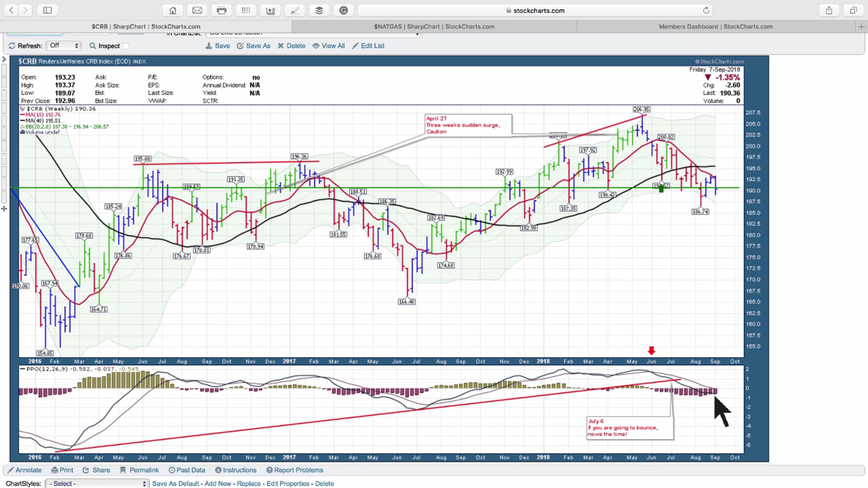Click the printer icon in toolbar
This screenshot has width=868, height=488.
pyautogui.click(x=221, y=10)
